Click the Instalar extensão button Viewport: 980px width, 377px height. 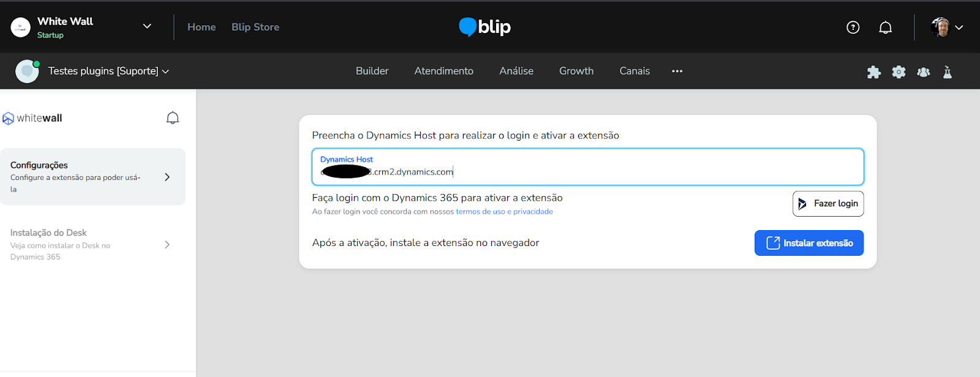pyautogui.click(x=809, y=243)
